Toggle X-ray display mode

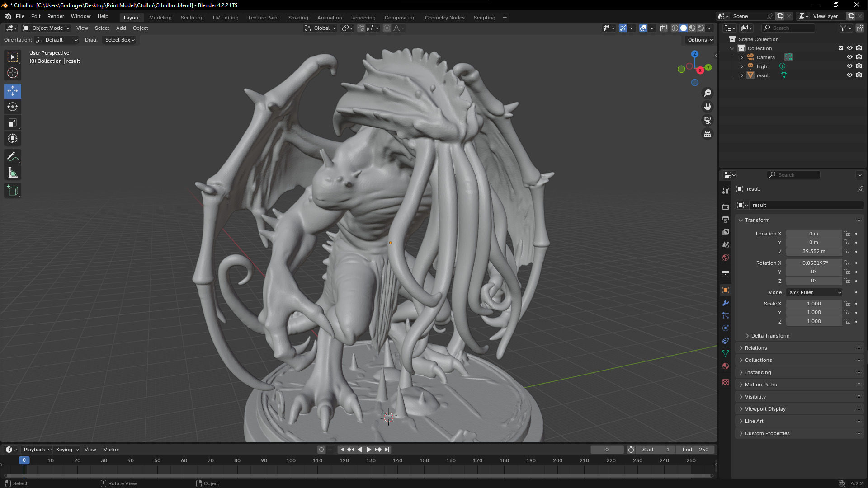pos(663,28)
